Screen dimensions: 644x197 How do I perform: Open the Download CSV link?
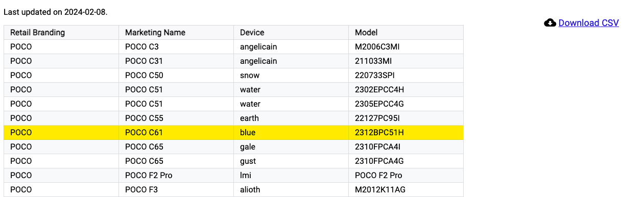(x=588, y=23)
